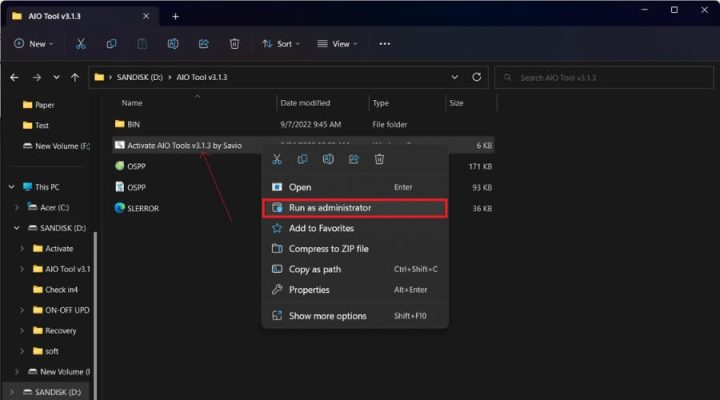Viewport: 720px width, 400px height.
Task: Click the Refresh button beside the address bar
Action: coord(477,77)
